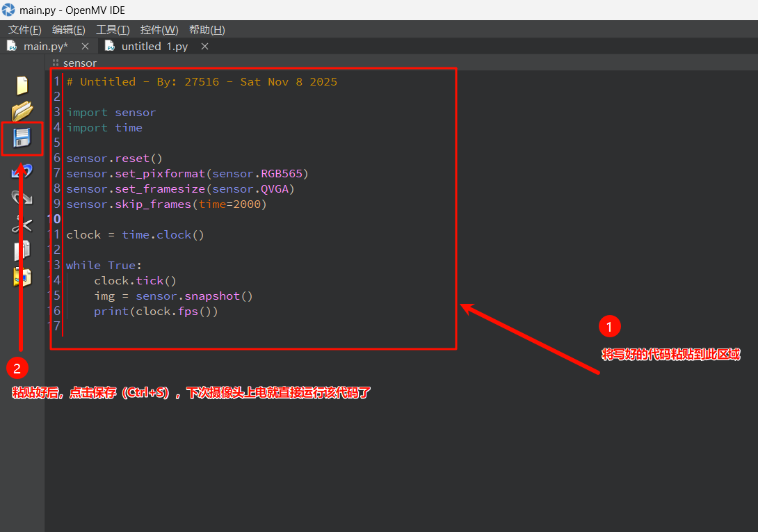This screenshot has height=532, width=758.
Task: Open the 帮助(H) menu
Action: pyautogui.click(x=207, y=30)
